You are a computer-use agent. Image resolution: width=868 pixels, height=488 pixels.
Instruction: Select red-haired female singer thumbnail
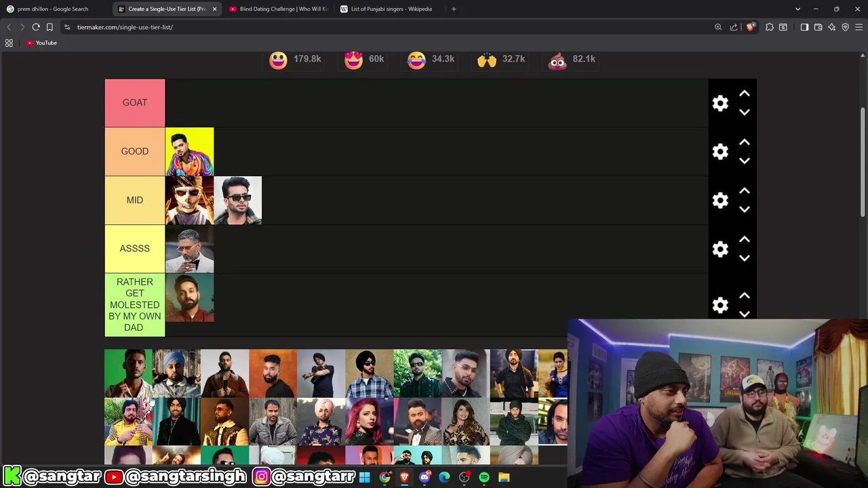[x=369, y=422]
